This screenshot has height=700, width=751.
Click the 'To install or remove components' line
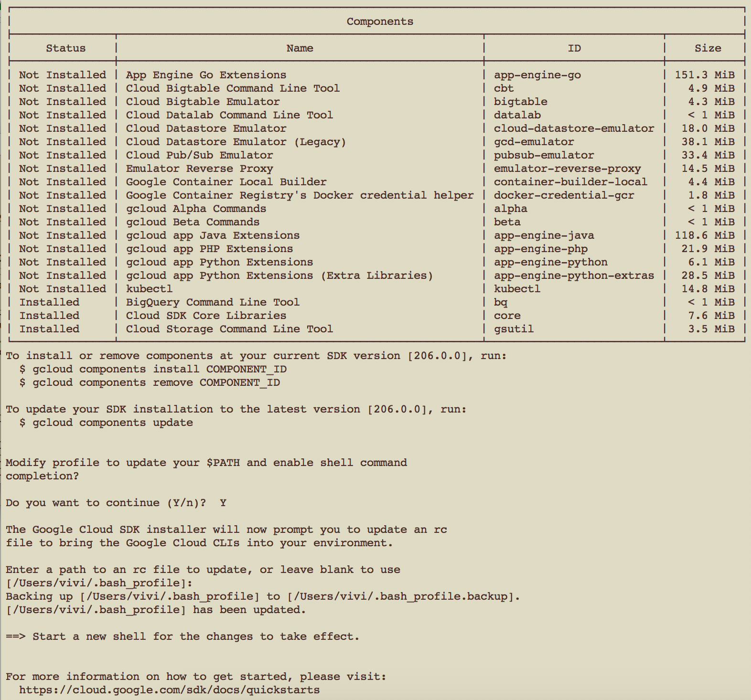(256, 356)
